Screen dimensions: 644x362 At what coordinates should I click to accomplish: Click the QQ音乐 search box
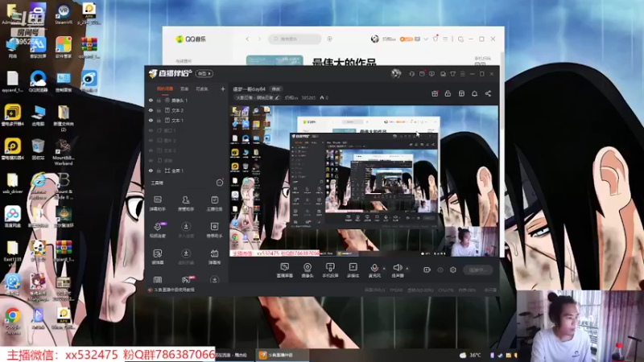tap(295, 39)
